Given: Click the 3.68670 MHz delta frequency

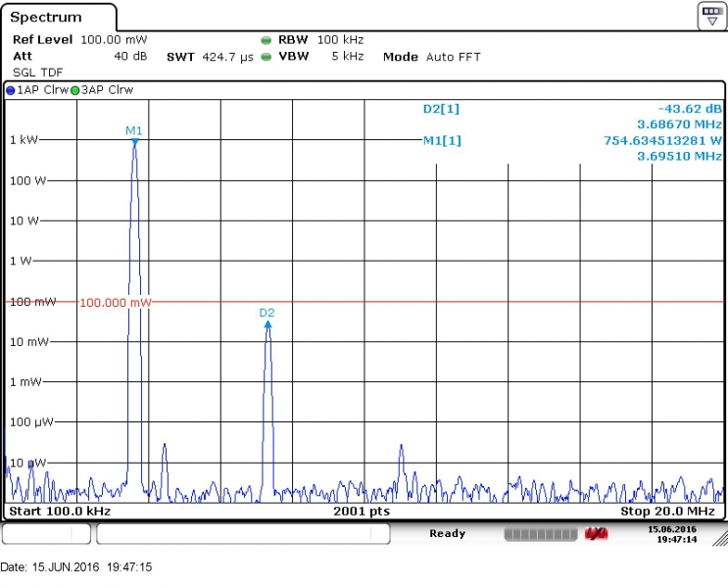Looking at the screenshot, I should pyautogui.click(x=680, y=124).
